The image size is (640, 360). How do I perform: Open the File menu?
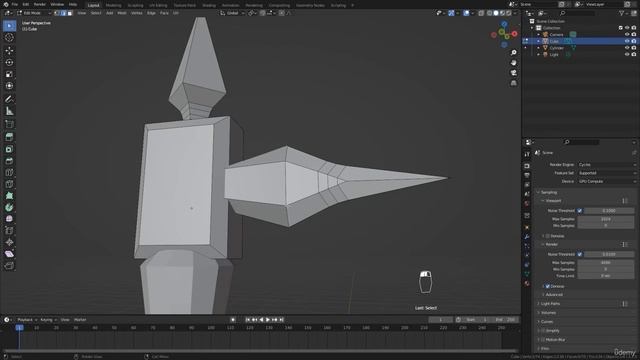15,4
